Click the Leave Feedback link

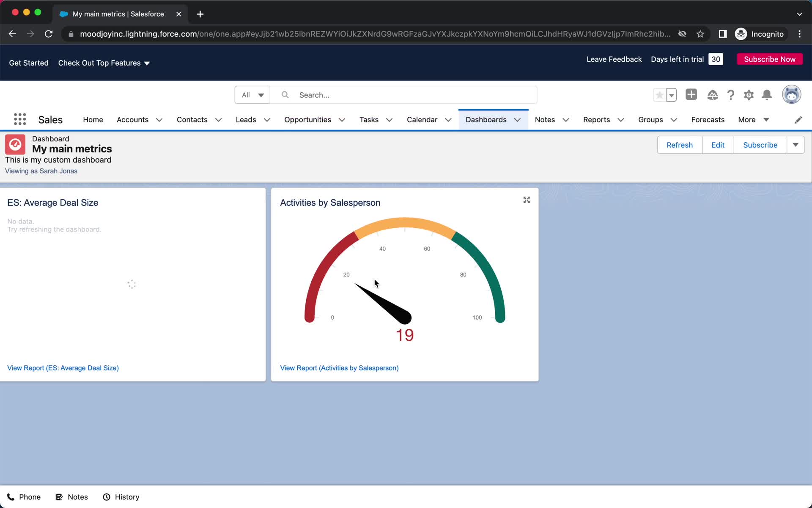click(614, 59)
